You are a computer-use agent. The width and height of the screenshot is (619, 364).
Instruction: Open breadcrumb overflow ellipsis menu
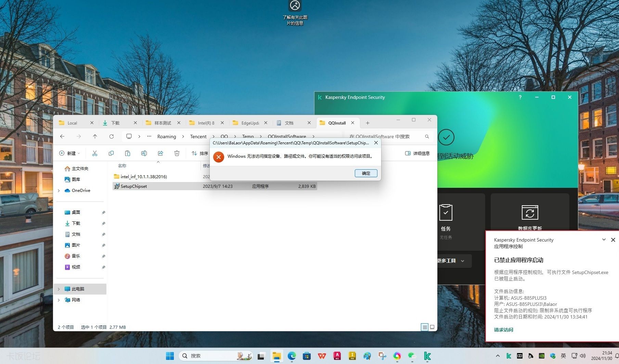click(x=149, y=136)
